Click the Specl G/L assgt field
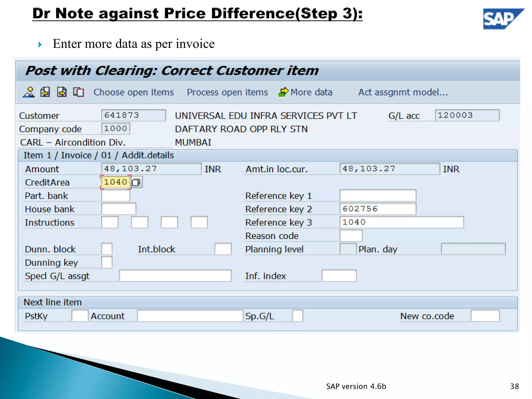This screenshot has width=532, height=399. click(x=175, y=276)
